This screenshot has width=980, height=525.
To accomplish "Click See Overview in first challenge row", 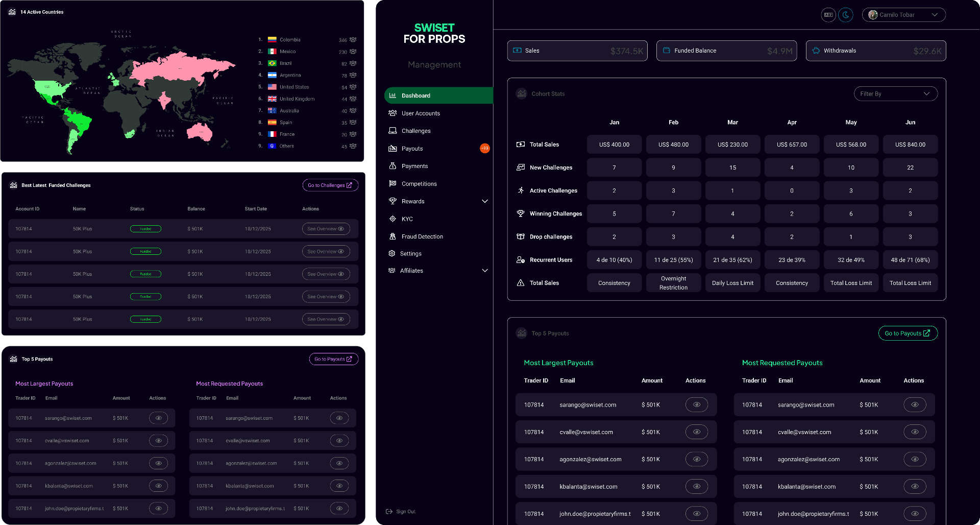I will point(326,229).
